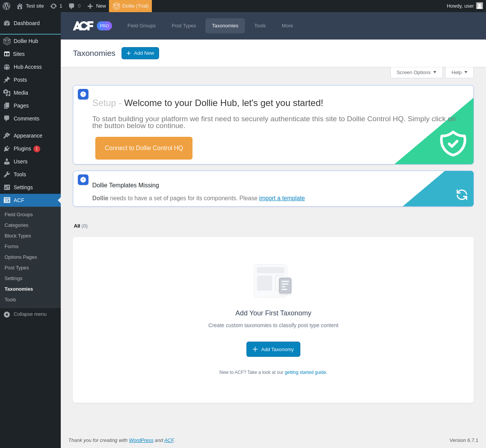Open ACF Settings submenu item
486x448 pixels.
pos(30,279)
